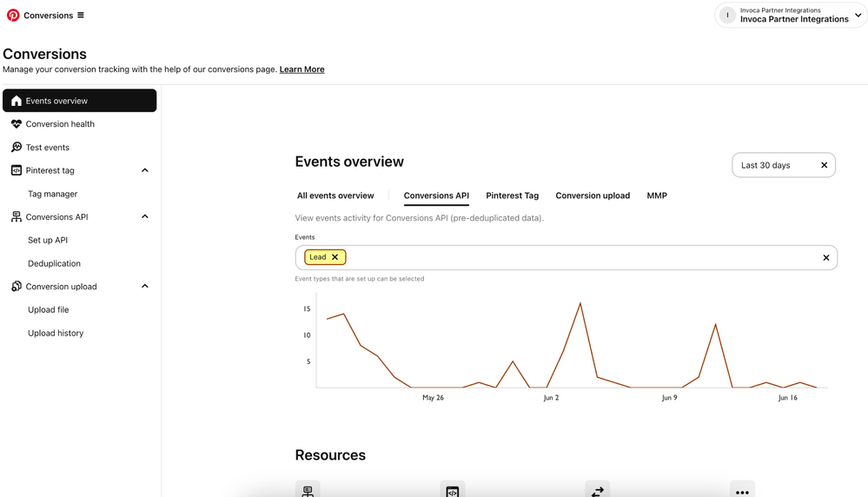The image size is (868, 497).
Task: Click the Pinterest tag code icon
Action: tap(17, 170)
